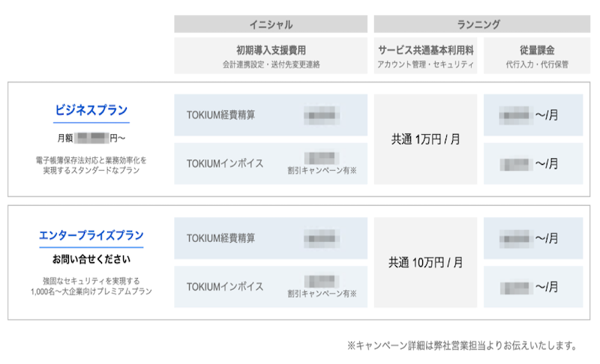Click the campaign details footnote at bottom
This screenshot has width=600, height=364.
tap(461, 345)
